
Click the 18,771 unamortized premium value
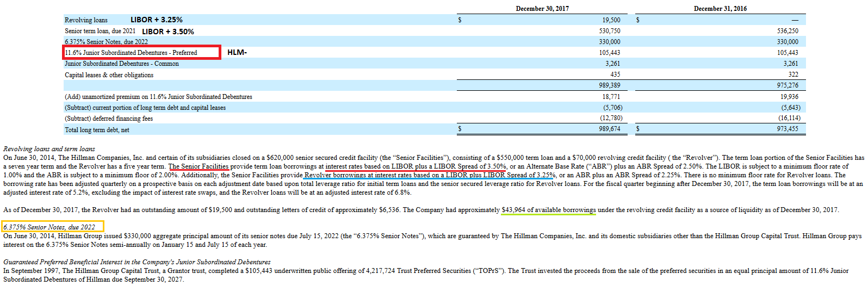point(611,97)
